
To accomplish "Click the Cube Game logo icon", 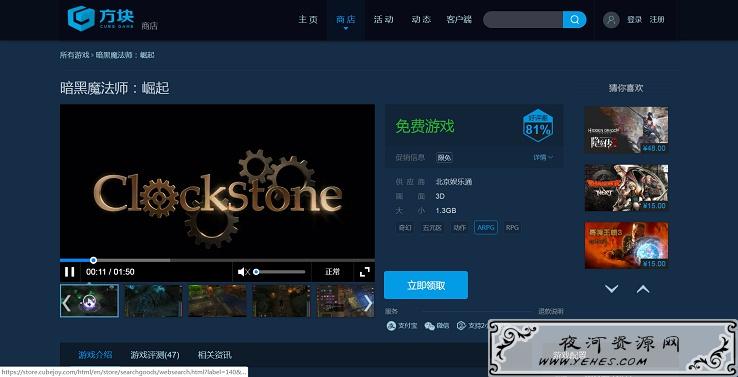I will 81,19.
